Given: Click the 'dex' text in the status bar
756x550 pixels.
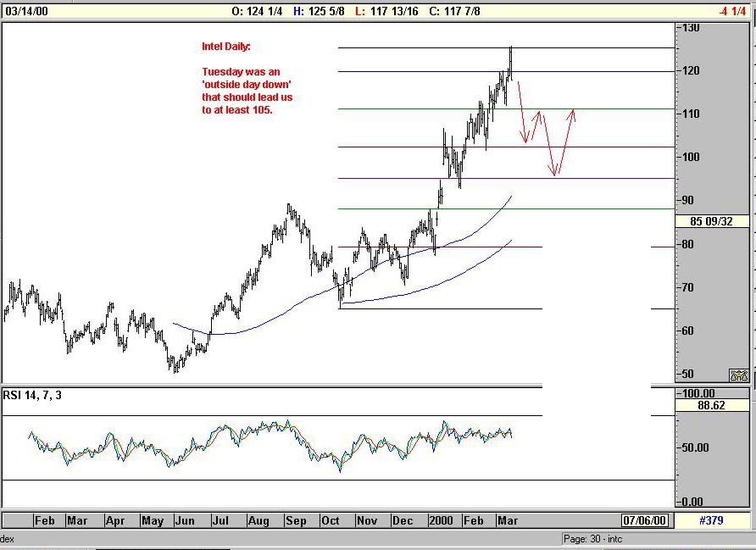Looking at the screenshot, I should 8,539.
